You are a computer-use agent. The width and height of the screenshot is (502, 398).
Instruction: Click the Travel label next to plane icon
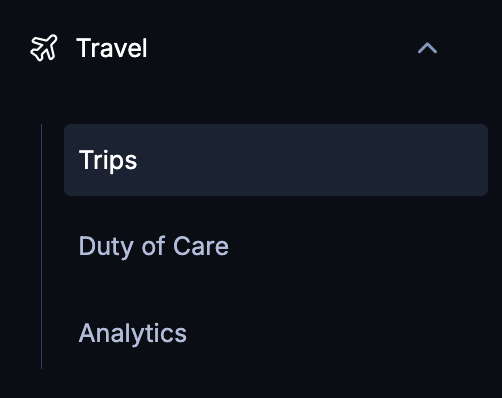tap(112, 48)
